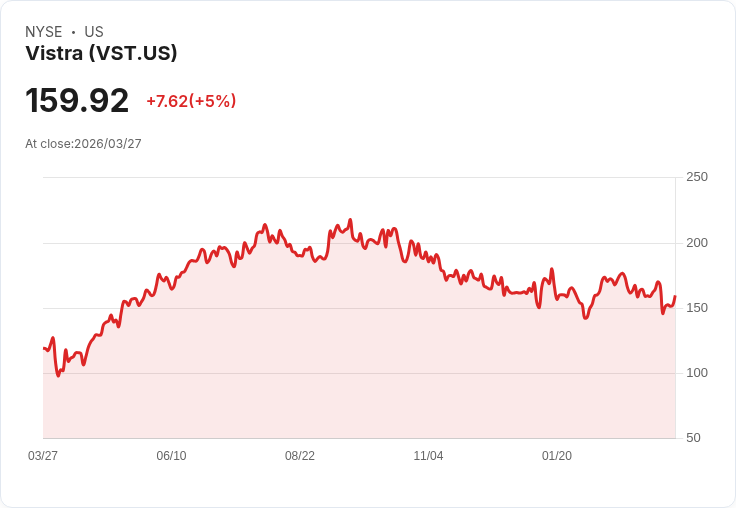Click the 01/20 date on x-axis
Screen dimensions: 736x508
(x=557, y=456)
